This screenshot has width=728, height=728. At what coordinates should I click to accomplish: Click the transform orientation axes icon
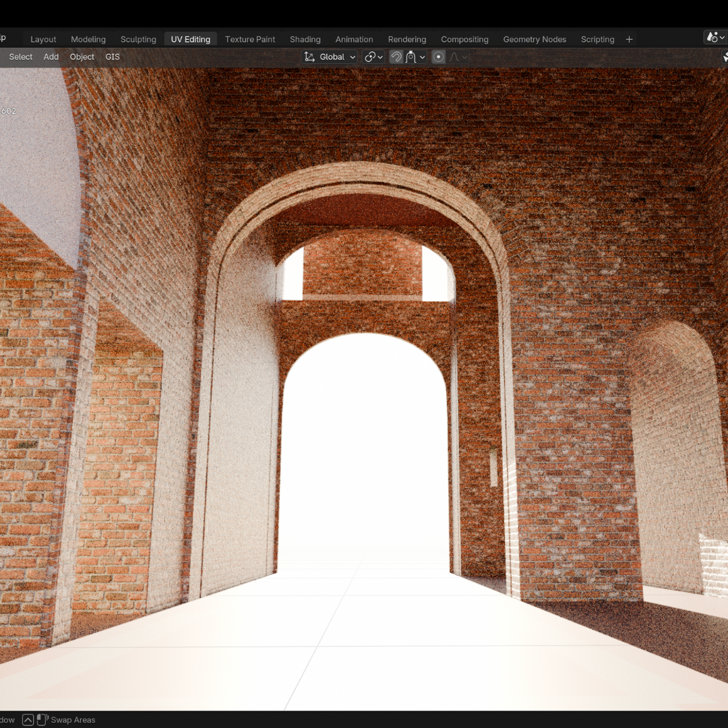309,57
